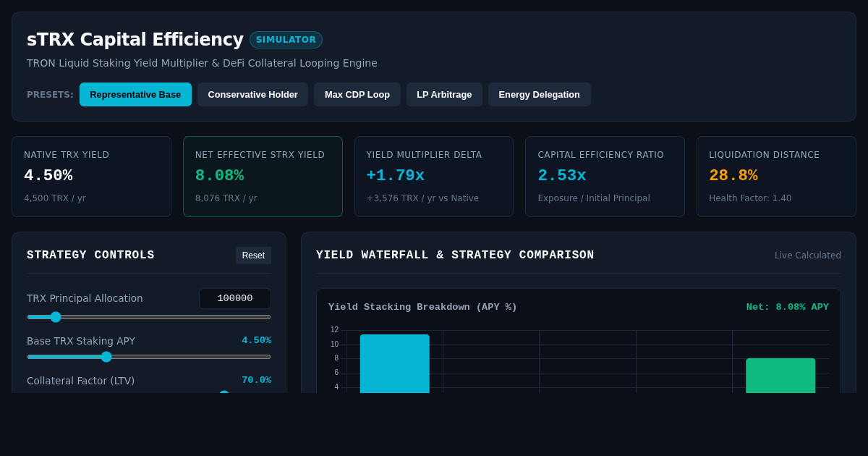This screenshot has width=868, height=456.
Task: Click the 'Net: 8.08% APY' label
Action: pos(788,307)
